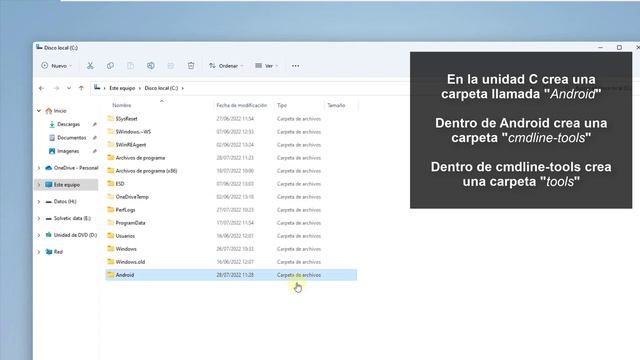This screenshot has height=360, width=640.
Task: Sort by the Tipo column header
Action: tap(282, 105)
